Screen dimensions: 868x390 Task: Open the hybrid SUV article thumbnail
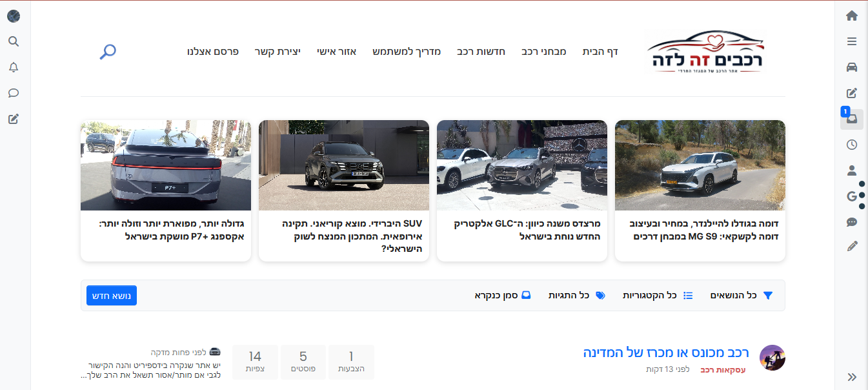pos(344,165)
